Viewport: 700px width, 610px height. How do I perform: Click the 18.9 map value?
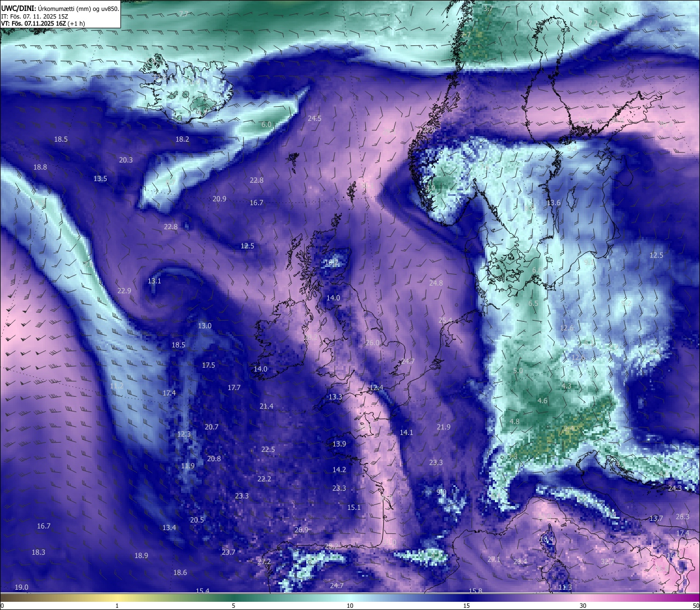141,556
